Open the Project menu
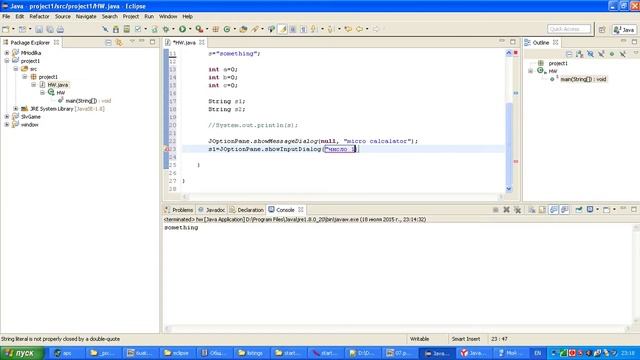The height and width of the screenshot is (360, 640). (131, 16)
